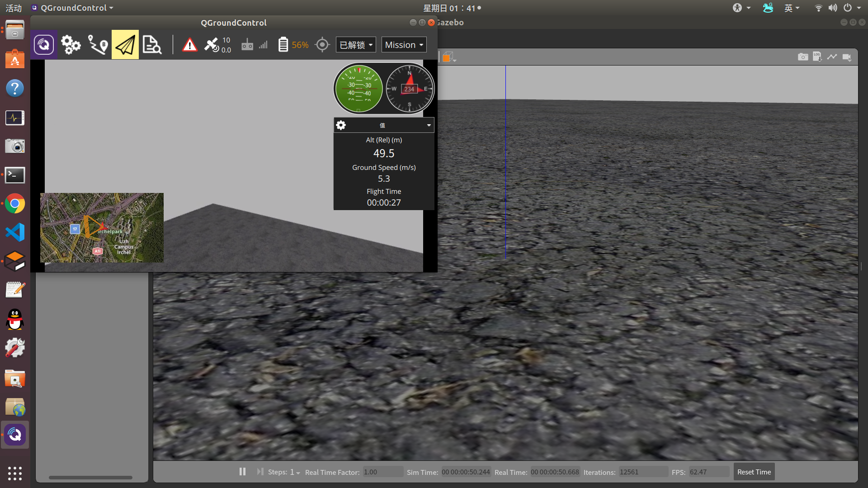This screenshot has width=868, height=488.
Task: Click the GPS satellite status icon
Action: tap(212, 45)
